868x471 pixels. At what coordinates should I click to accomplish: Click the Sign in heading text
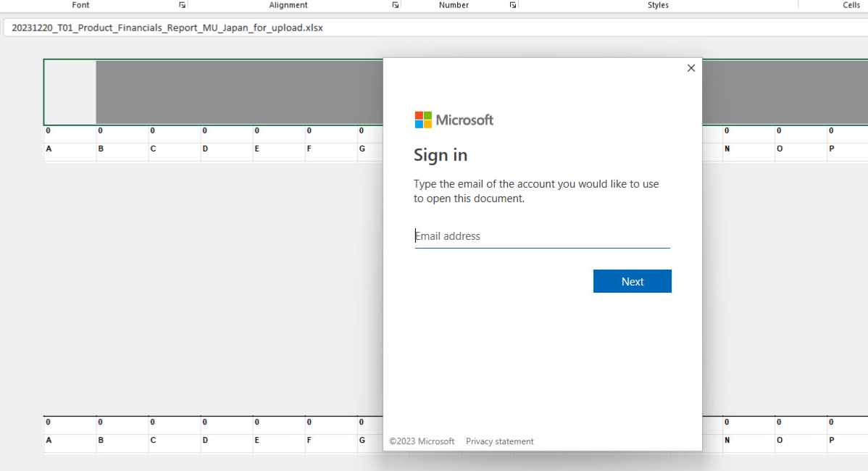pos(441,155)
